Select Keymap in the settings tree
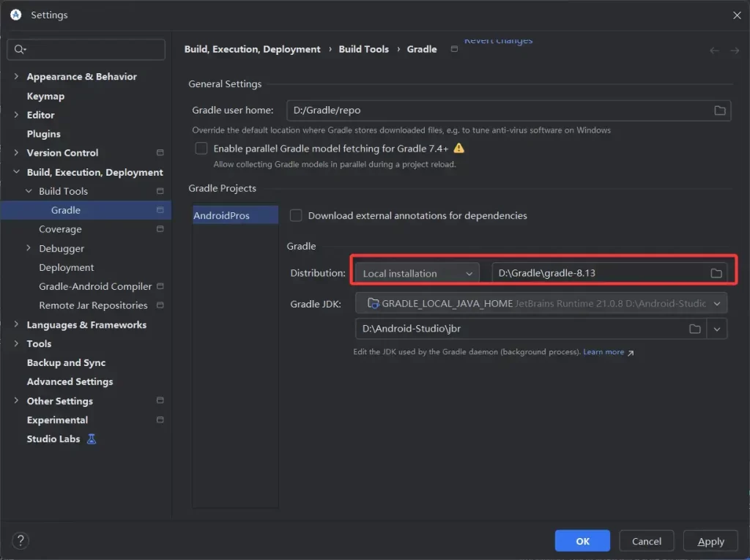The width and height of the screenshot is (750, 560). tap(45, 96)
